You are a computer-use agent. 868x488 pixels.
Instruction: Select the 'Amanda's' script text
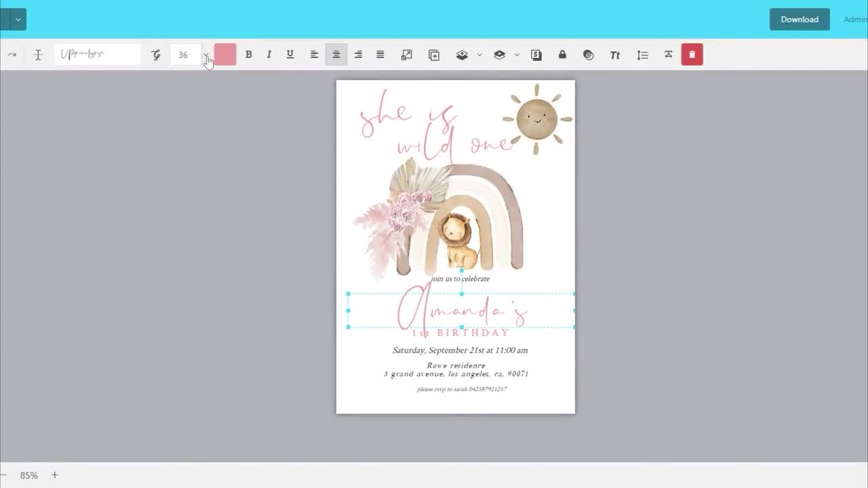pos(462,310)
